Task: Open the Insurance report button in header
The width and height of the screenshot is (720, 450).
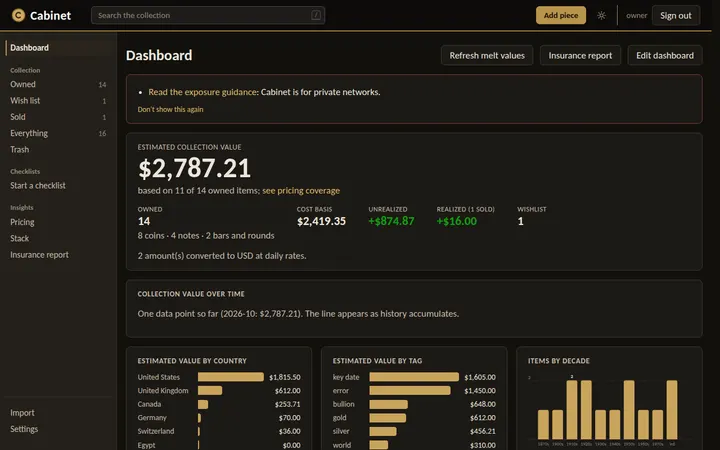Action: pyautogui.click(x=580, y=56)
